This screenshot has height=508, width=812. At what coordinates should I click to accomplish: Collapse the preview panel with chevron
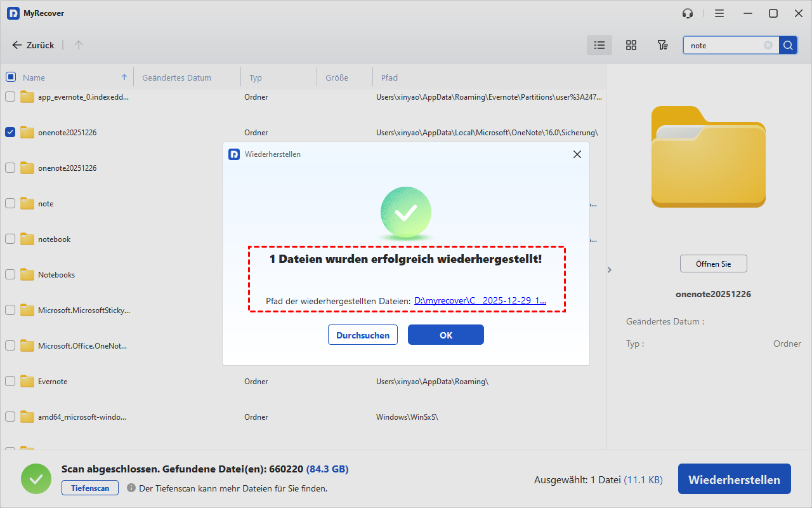point(610,270)
